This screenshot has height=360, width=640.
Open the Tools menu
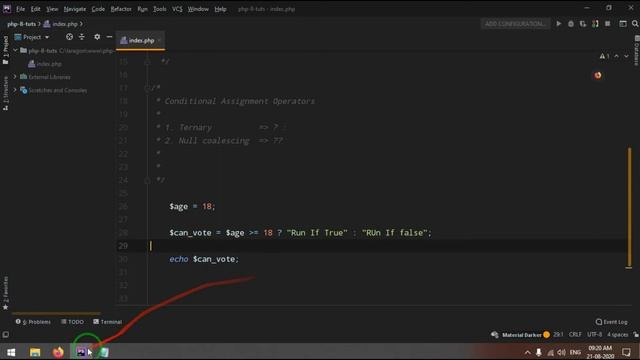[x=160, y=9]
